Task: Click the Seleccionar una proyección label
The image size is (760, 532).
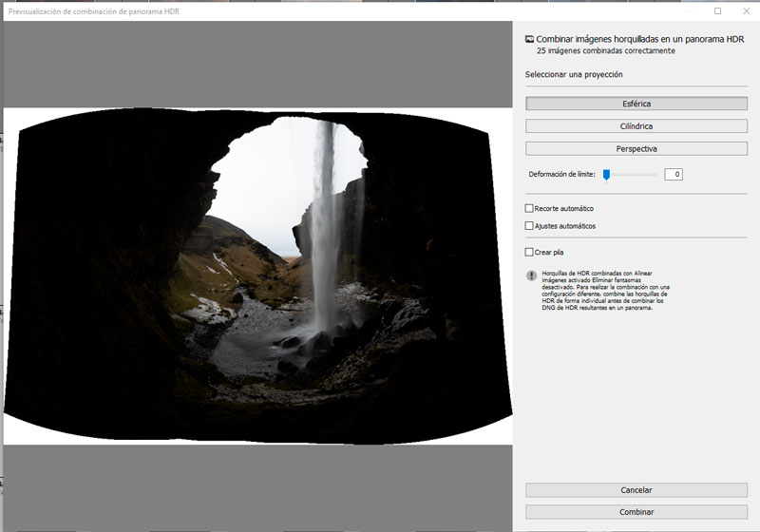Action: coord(574,74)
